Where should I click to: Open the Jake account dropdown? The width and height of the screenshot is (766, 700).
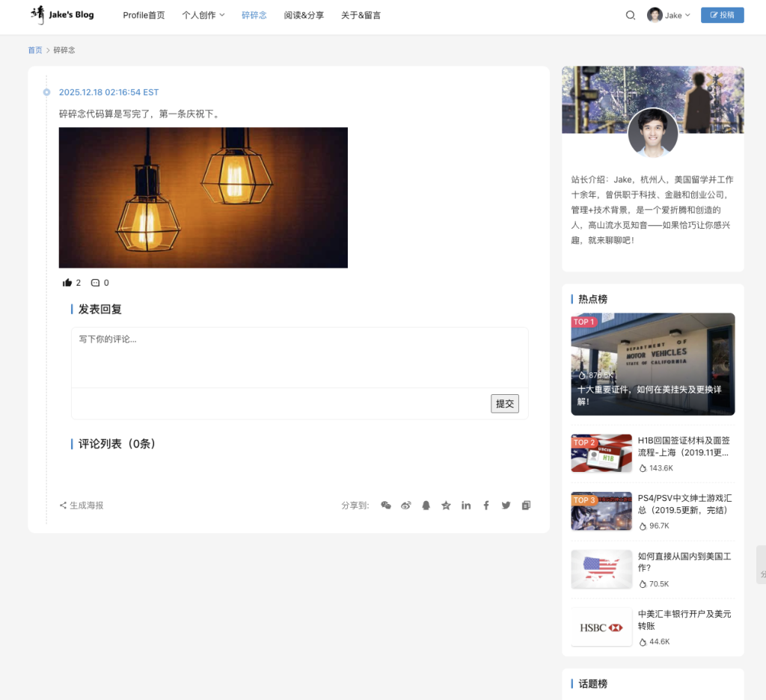(668, 15)
